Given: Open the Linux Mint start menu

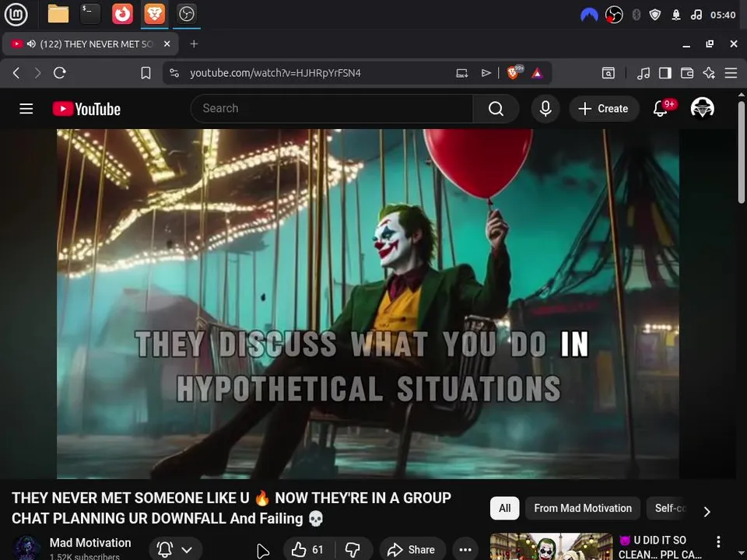Looking at the screenshot, I should click(x=16, y=14).
